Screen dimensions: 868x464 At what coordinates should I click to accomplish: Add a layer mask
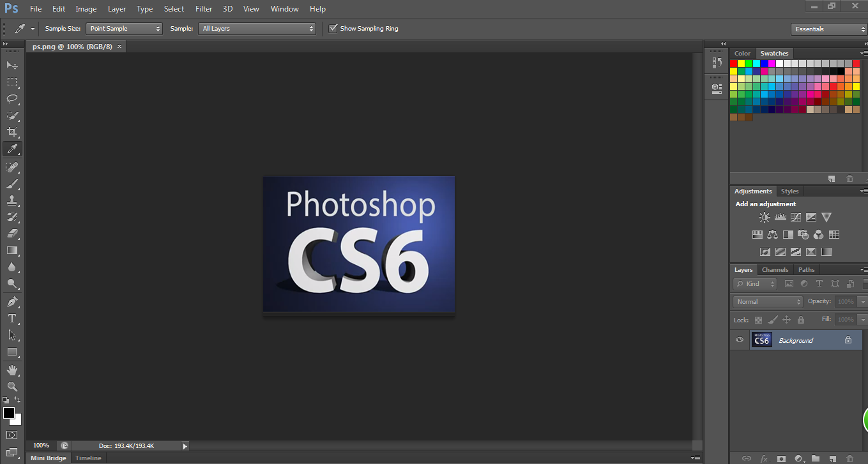[x=780, y=458]
